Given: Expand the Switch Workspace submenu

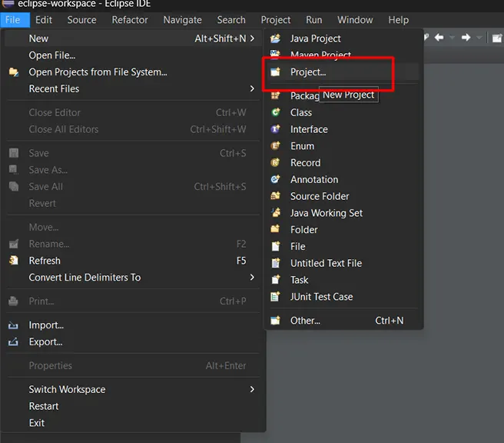Looking at the screenshot, I should click(x=252, y=389).
